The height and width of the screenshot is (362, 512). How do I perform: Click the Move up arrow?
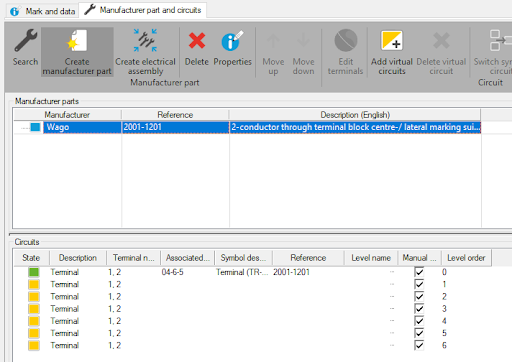pos(273,41)
